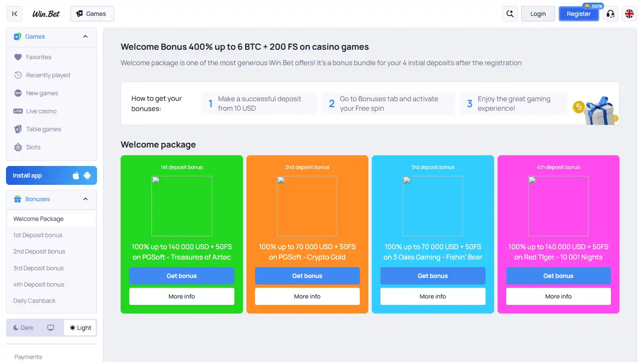The image size is (644, 362).
Task: Click the 3rd deposit bonus image
Action: click(433, 206)
